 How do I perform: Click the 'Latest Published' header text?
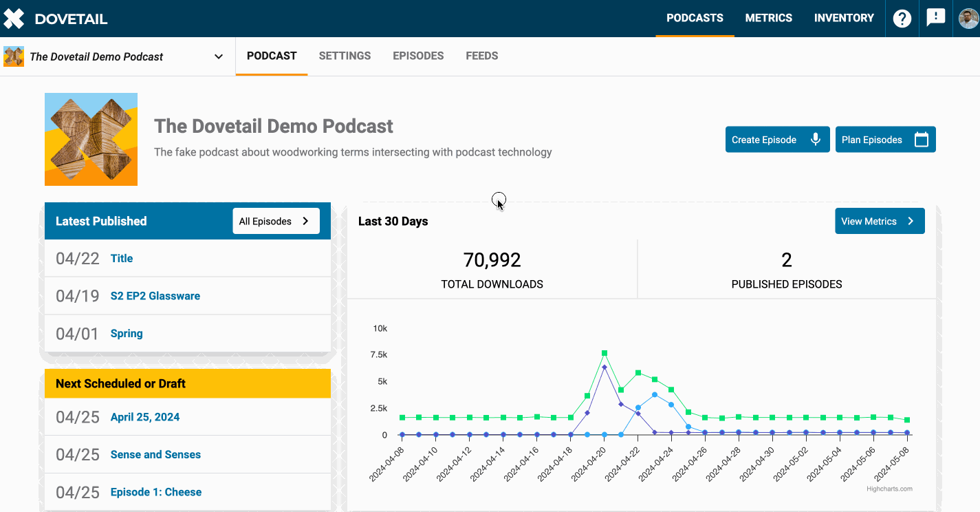[101, 221]
